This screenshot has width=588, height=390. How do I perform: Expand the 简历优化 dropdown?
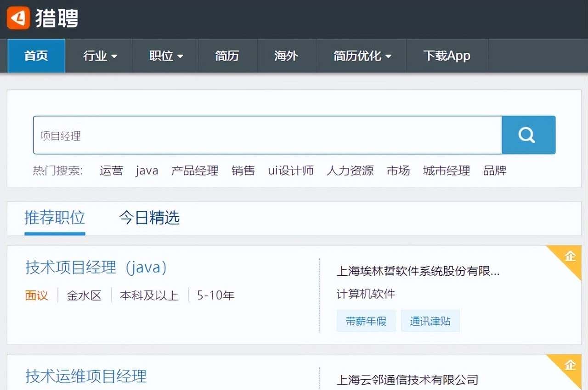362,56
